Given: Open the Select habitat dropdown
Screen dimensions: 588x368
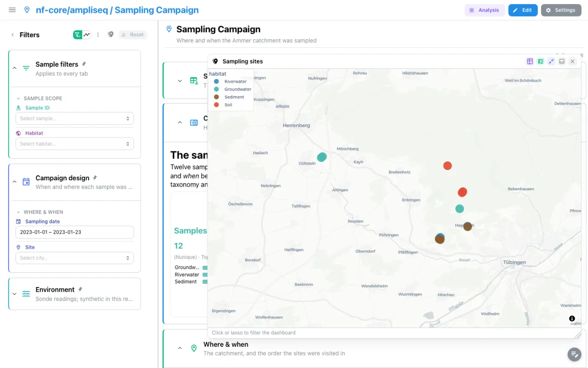Looking at the screenshot, I should point(74,144).
